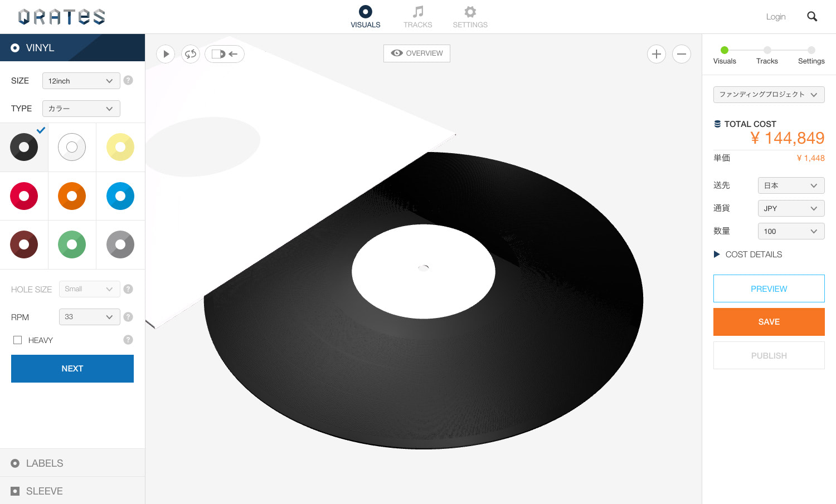The width and height of the screenshot is (836, 504).
Task: Click the help icon beside RPM
Action: point(128,317)
